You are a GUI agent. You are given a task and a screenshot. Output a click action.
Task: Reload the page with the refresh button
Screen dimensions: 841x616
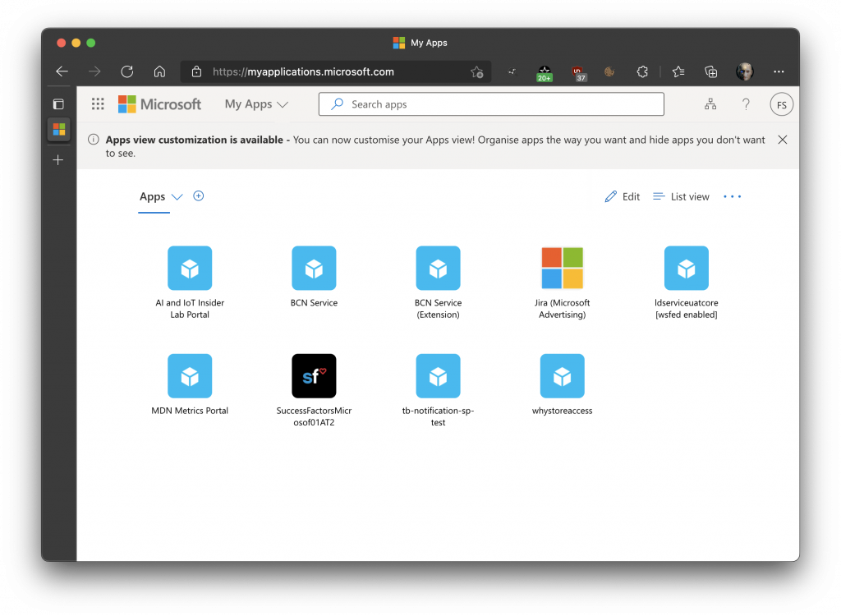tap(126, 71)
